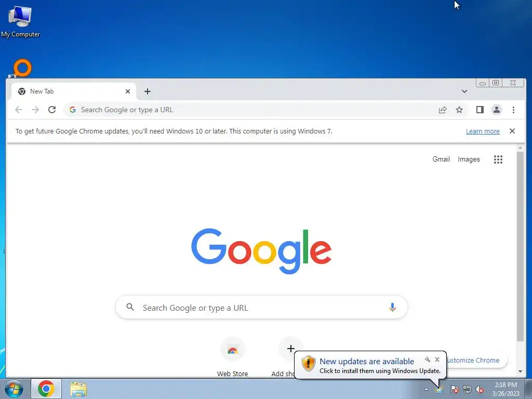Open the Web Store shortcut
The image size is (532, 399).
coord(232,357)
